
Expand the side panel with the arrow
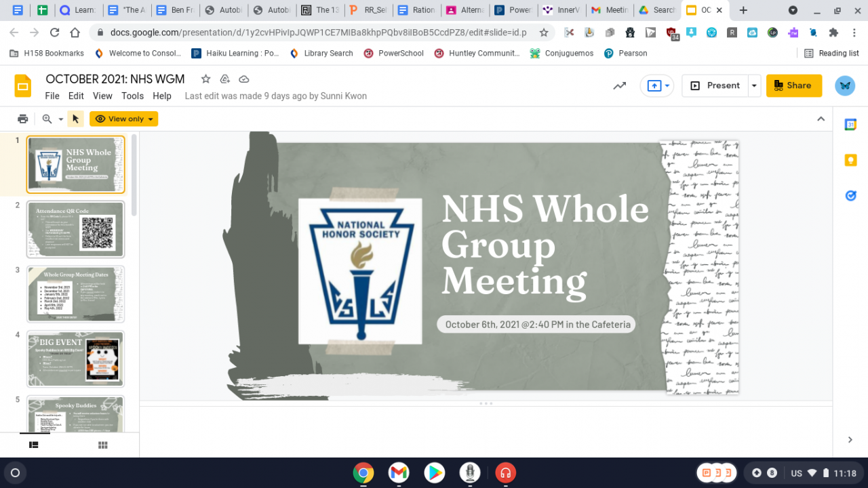coord(850,440)
